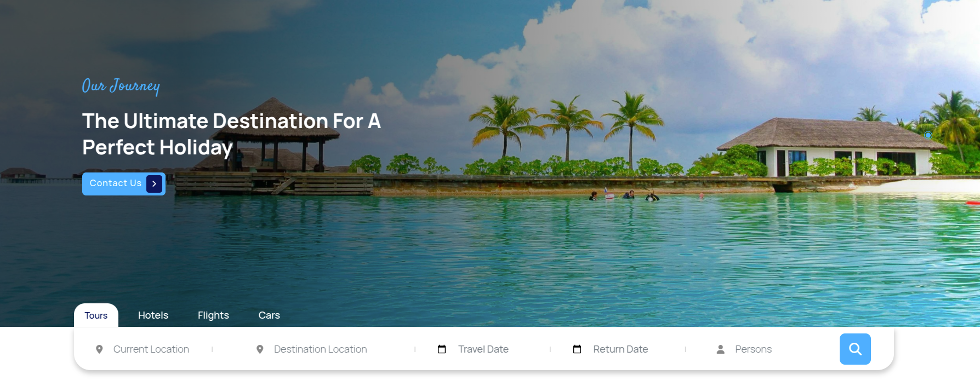Click the calendar icon next to Travel Date
The height and width of the screenshot is (386, 980).
442,349
